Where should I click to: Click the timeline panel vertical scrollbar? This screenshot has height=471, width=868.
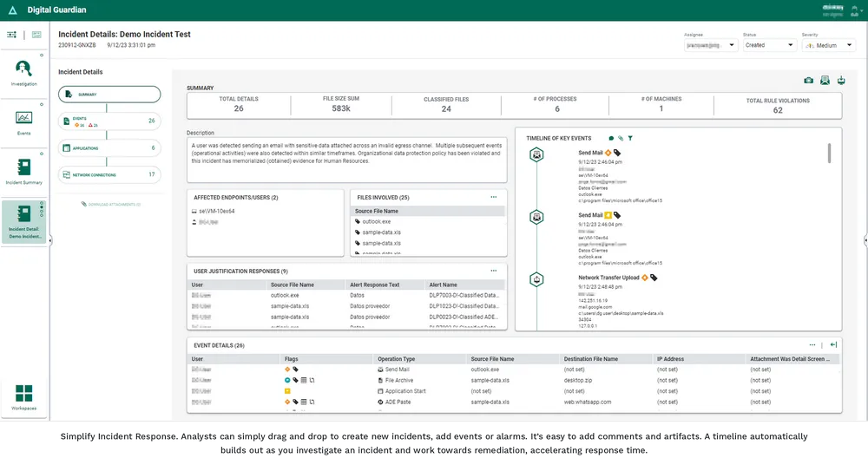point(829,154)
